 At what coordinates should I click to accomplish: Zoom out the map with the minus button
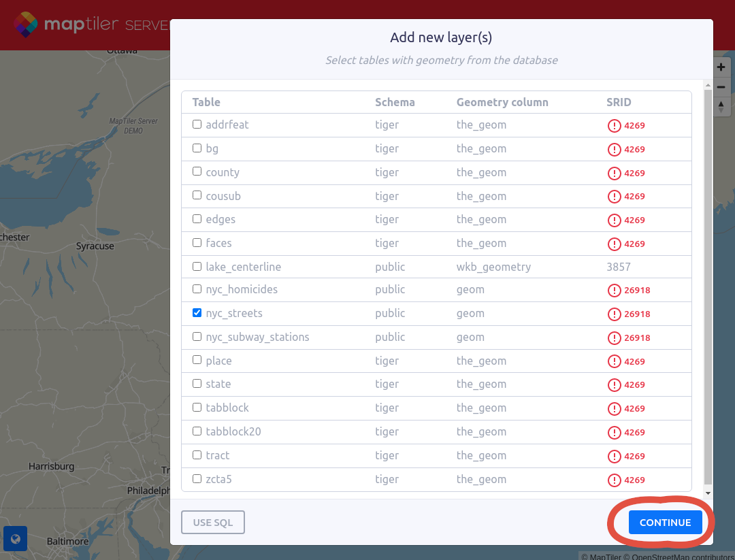pos(721,87)
